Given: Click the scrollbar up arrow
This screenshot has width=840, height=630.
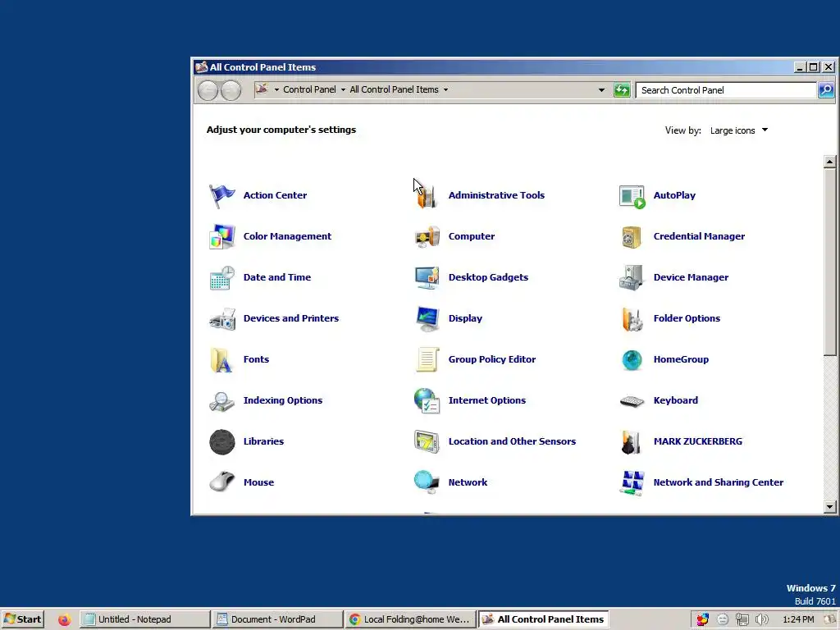Looking at the screenshot, I should (x=830, y=162).
